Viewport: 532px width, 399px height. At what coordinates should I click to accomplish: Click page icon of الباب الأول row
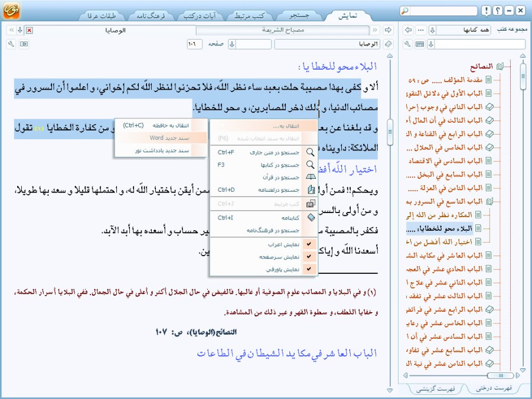pyautogui.click(x=488, y=93)
